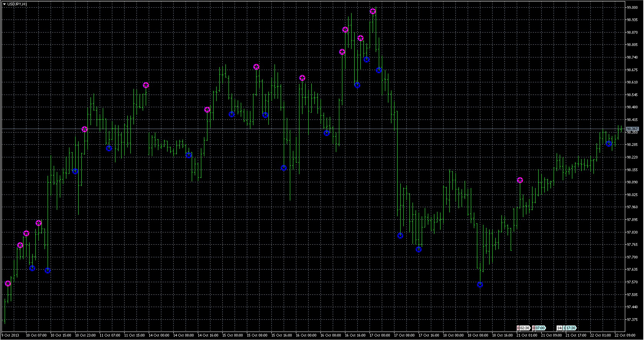
Task: Click the cyan 07:00 time flag
Action: pyautogui.click(x=539, y=328)
